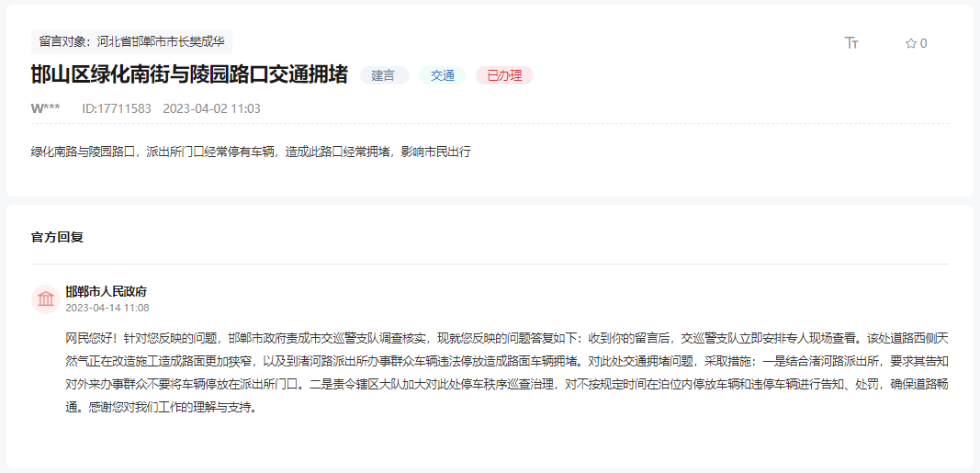Click the star favorite icon
The width and height of the screenshot is (980, 473).
[910, 43]
